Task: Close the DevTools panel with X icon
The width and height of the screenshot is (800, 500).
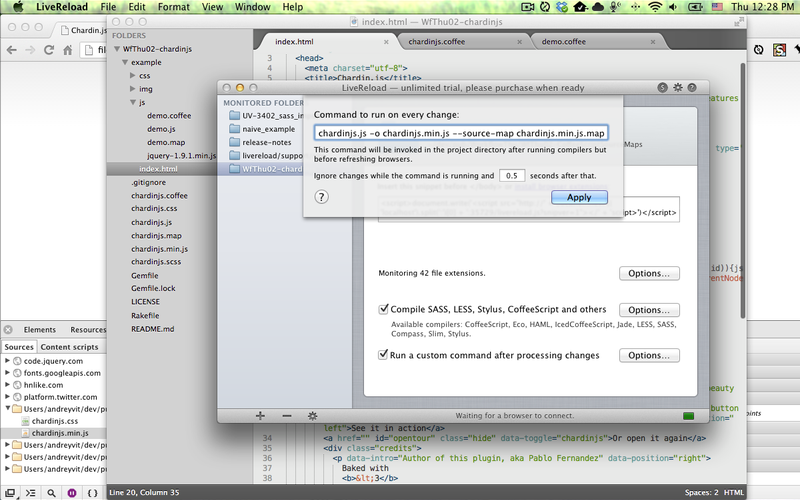Action: coord(8,330)
